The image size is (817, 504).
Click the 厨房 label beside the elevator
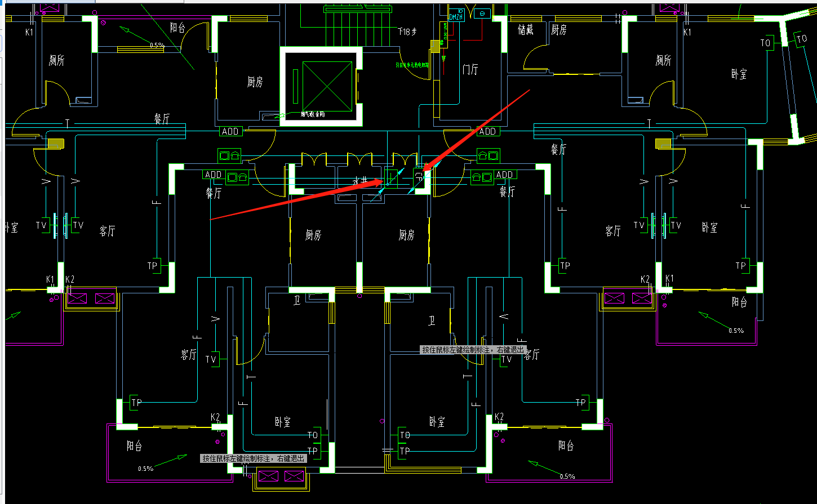(255, 82)
